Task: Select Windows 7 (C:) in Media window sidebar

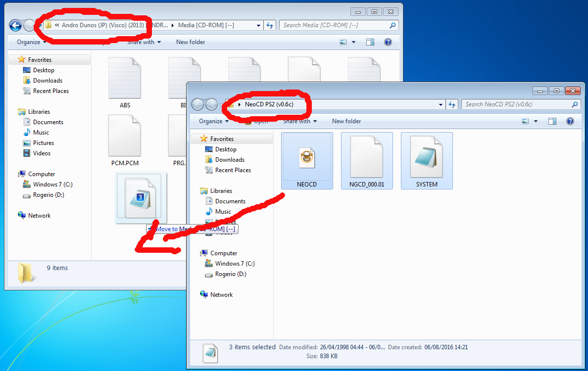Action: 52,185
